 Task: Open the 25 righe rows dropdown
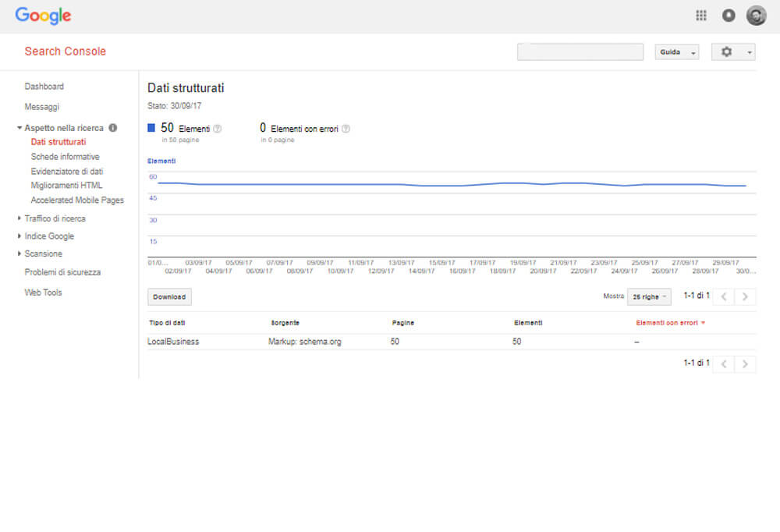click(649, 297)
